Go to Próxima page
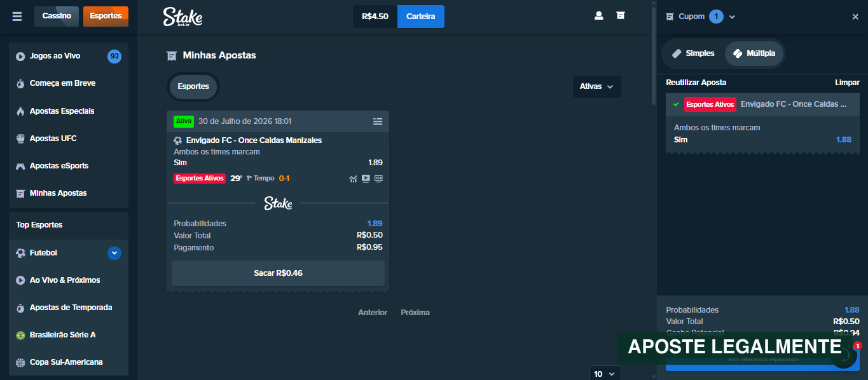Screen dimensions: 868x380 click(415, 313)
